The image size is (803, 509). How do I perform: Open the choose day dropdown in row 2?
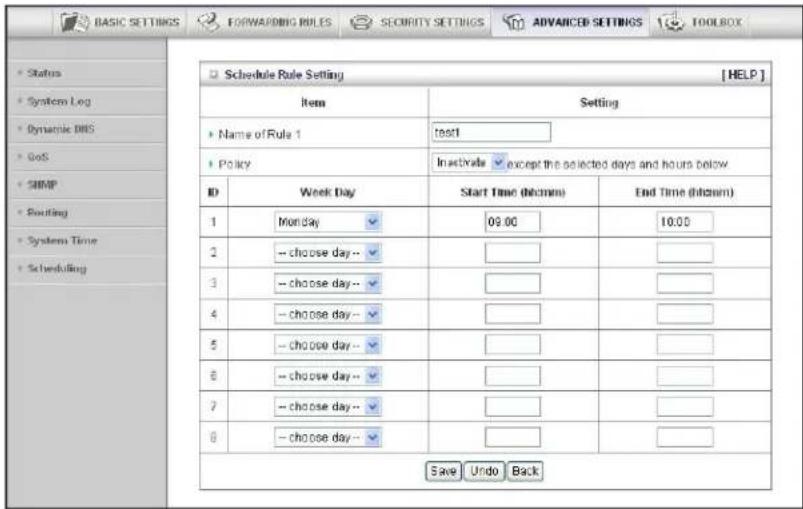(x=328, y=252)
